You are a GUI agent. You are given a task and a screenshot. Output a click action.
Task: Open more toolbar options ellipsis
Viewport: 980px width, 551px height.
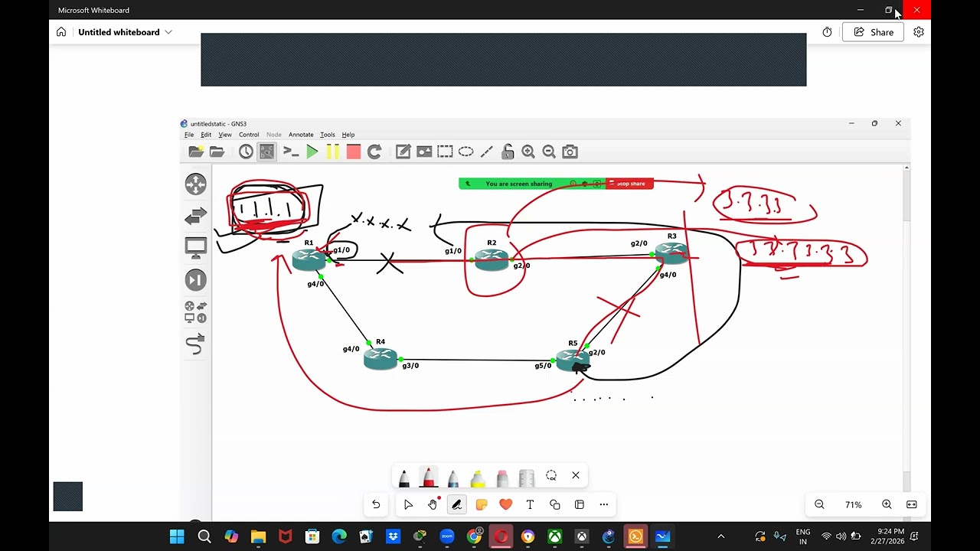click(604, 504)
